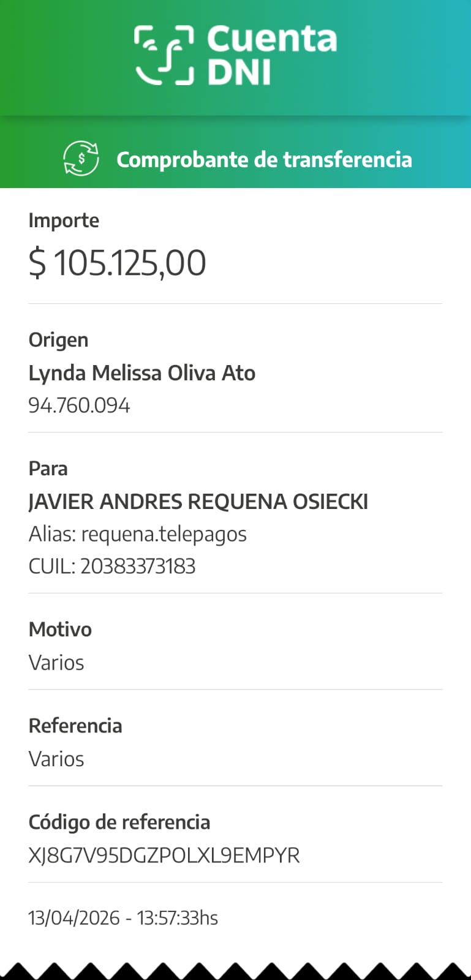Click the Cuenta DNI face-scan logo icon
The width and height of the screenshot is (471, 980).
coord(164,55)
